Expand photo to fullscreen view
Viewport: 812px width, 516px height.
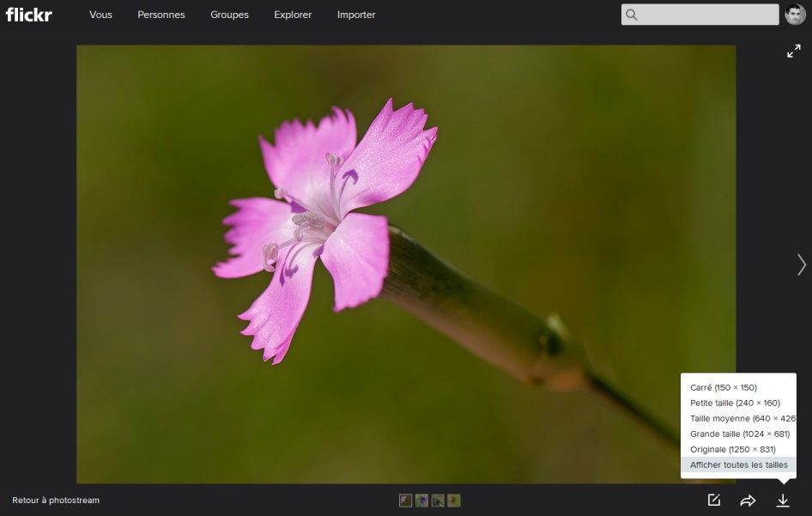[x=794, y=51]
